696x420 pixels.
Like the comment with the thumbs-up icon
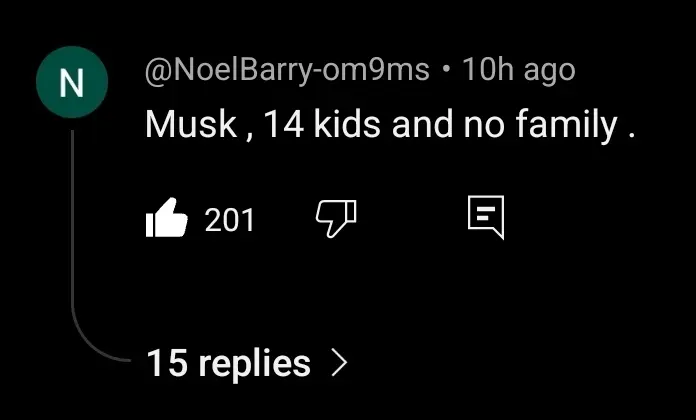tap(166, 218)
